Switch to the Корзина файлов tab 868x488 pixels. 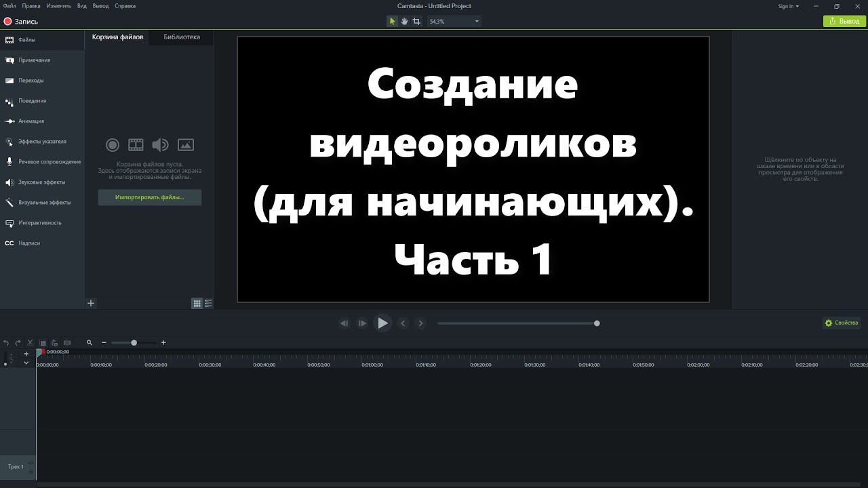coord(118,37)
